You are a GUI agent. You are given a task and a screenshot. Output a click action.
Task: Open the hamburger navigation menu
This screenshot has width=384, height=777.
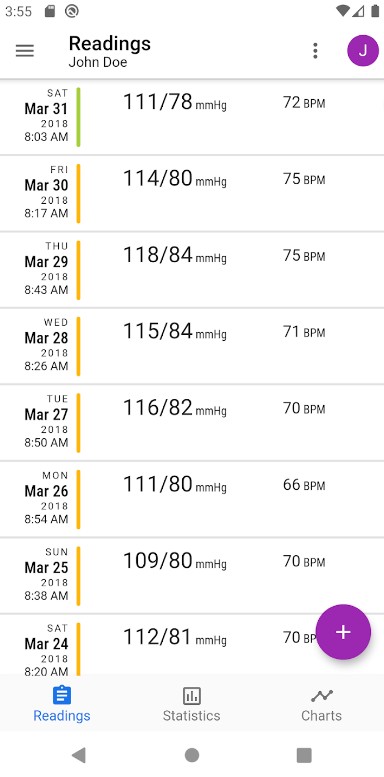[24, 51]
